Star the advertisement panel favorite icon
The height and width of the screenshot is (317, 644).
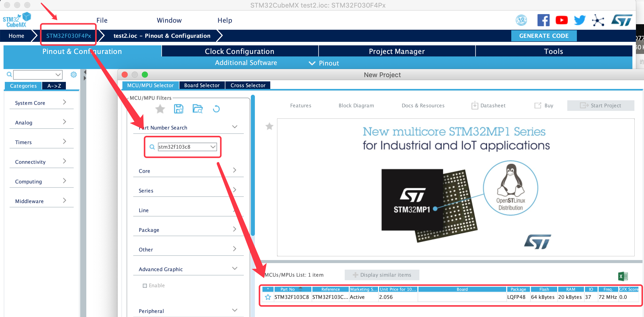click(x=270, y=126)
